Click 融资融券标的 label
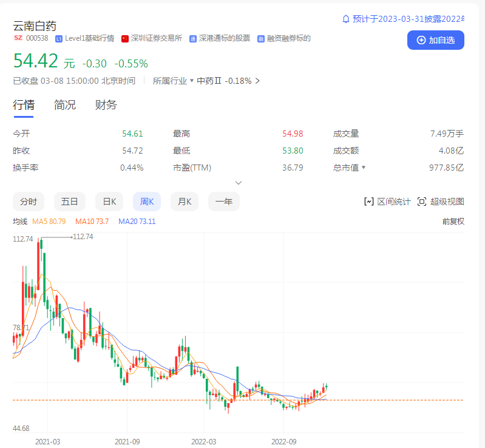This screenshot has width=485, height=448. (289, 38)
